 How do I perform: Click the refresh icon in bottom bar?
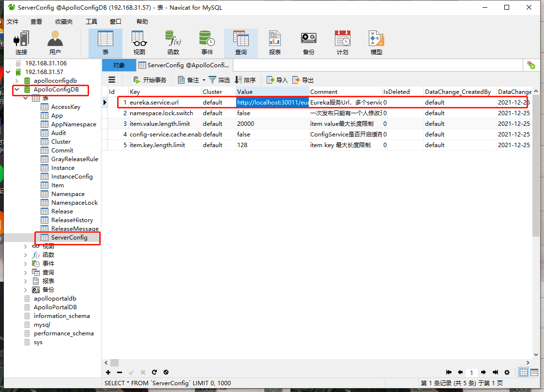[x=154, y=372]
